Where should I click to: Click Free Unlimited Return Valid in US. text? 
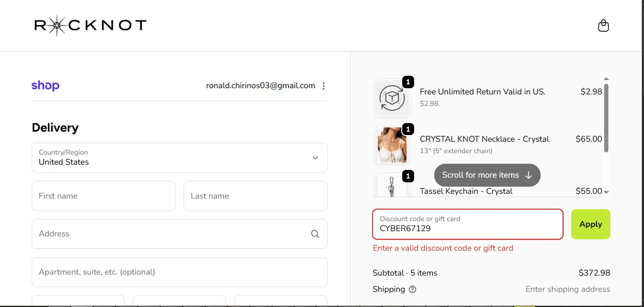pos(483,92)
